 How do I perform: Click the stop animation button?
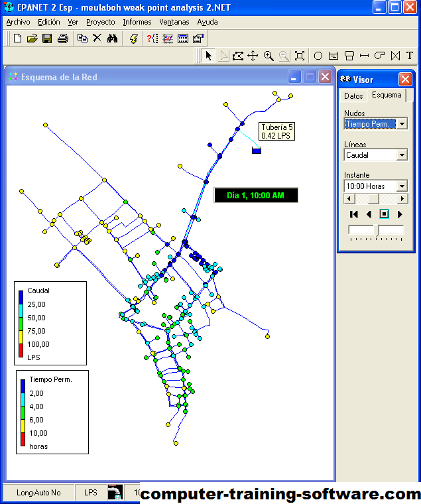pyautogui.click(x=384, y=214)
